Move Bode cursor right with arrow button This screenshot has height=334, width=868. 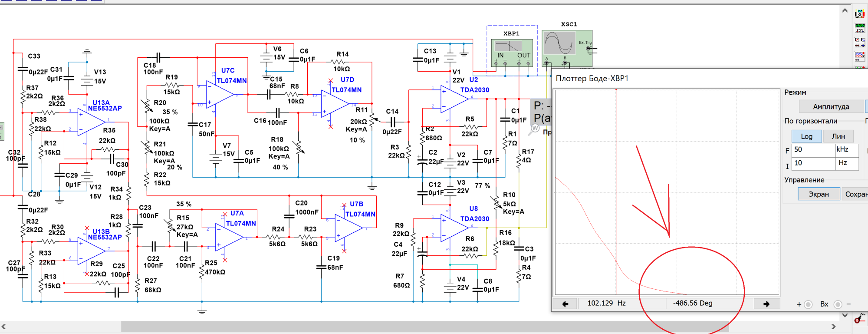pos(766,304)
